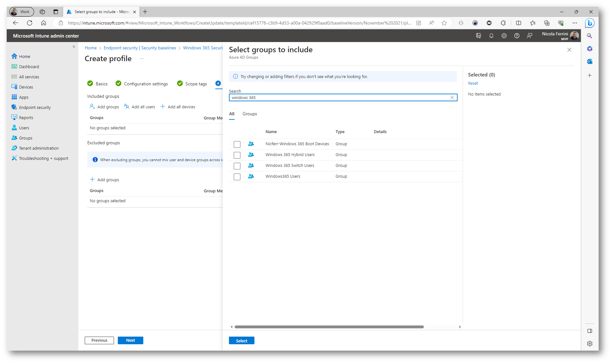The height and width of the screenshot is (364, 612).
Task: Open Troubleshooting + support in the sidebar
Action: [x=43, y=158]
